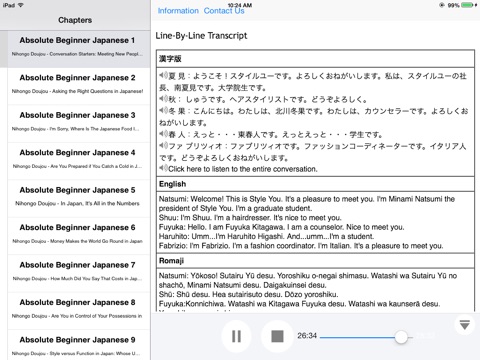Pause the audio playback
Viewport: 480px width, 360px height.
click(236, 336)
